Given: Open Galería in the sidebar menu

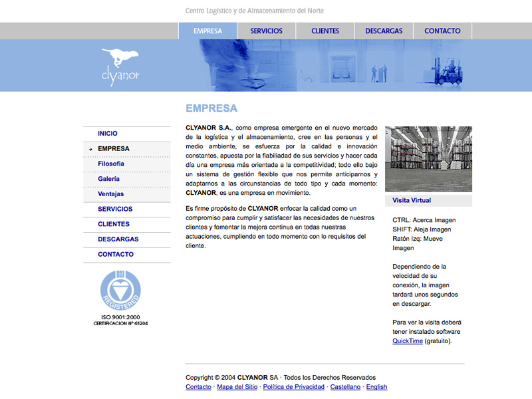Looking at the screenshot, I should [109, 179].
